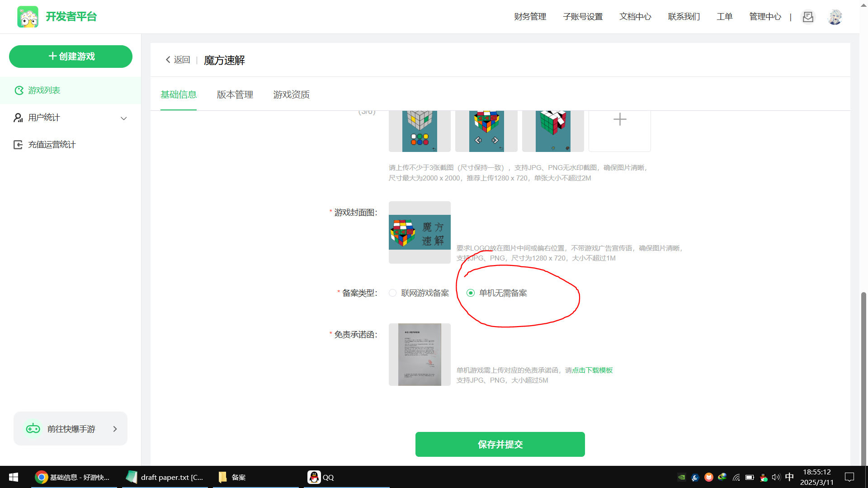
Task: Open 管理中心 in the top menu
Action: point(765,17)
